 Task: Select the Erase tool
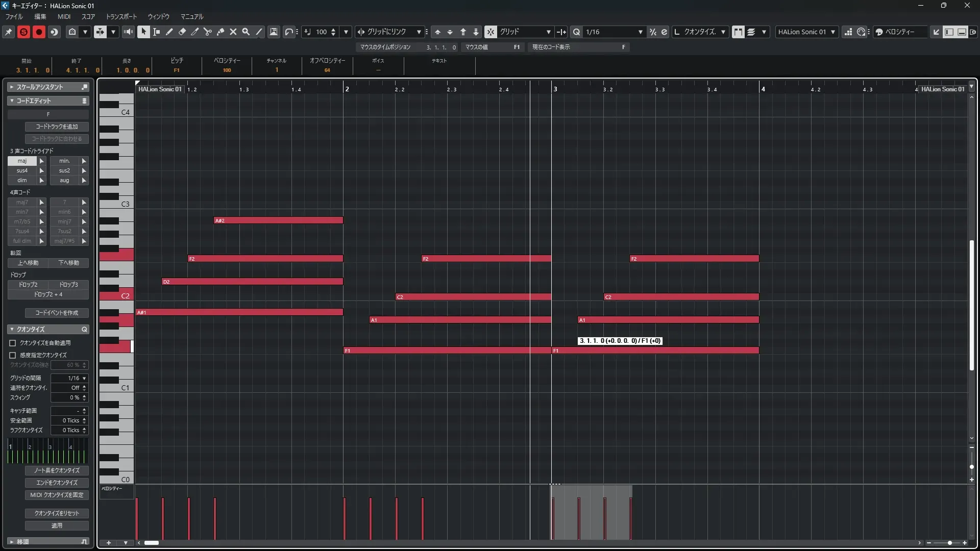tap(182, 32)
